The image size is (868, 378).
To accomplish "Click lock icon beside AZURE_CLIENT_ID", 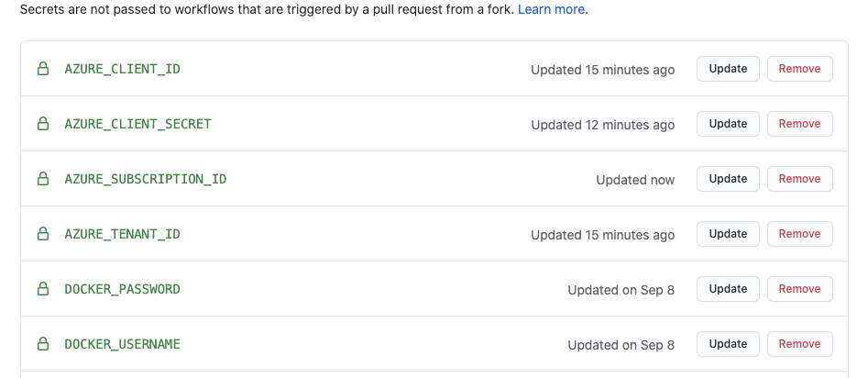I will click(42, 69).
